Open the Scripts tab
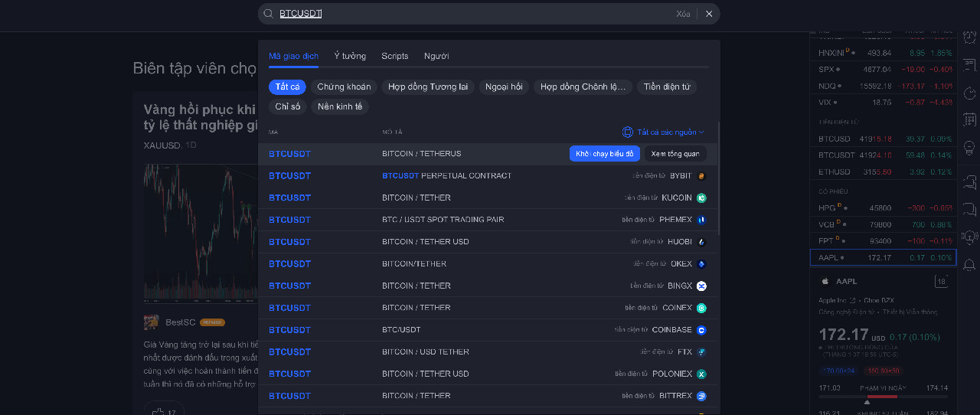This screenshot has width=980, height=415. (x=395, y=56)
